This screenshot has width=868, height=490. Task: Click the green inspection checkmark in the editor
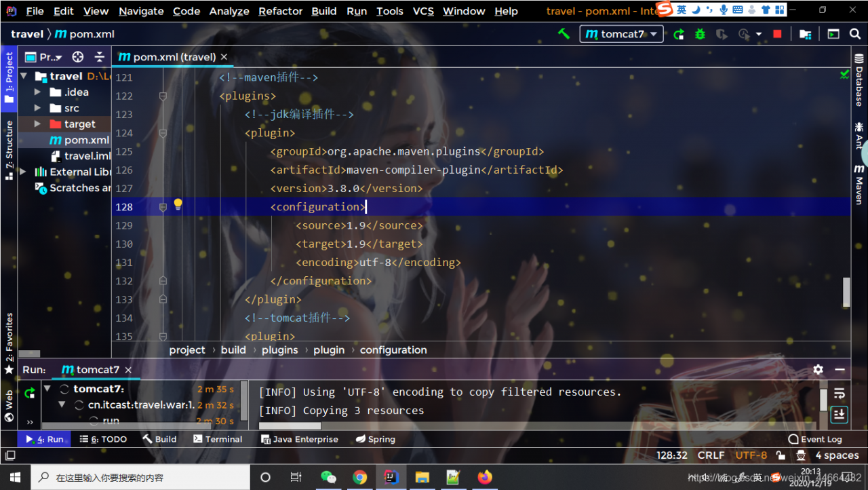(844, 75)
